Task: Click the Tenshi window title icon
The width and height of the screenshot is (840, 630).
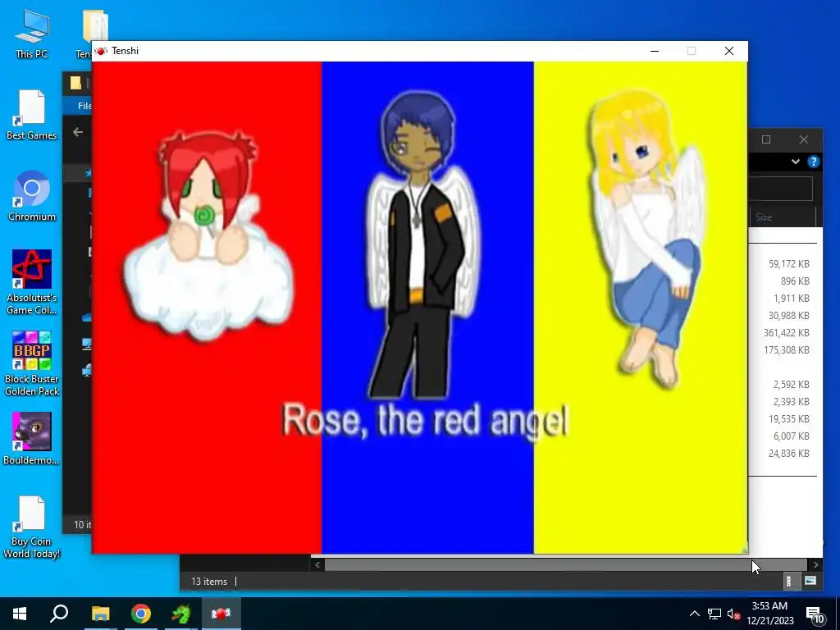Action: [x=101, y=51]
